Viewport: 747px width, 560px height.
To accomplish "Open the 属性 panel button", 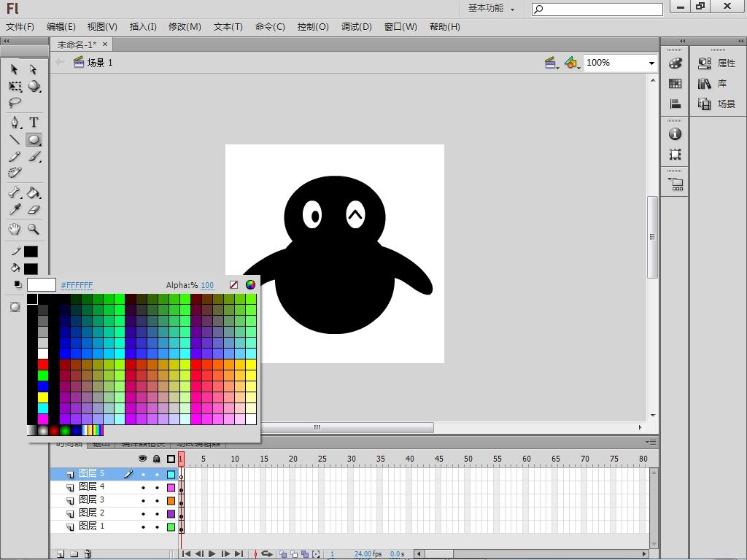I will [x=717, y=63].
